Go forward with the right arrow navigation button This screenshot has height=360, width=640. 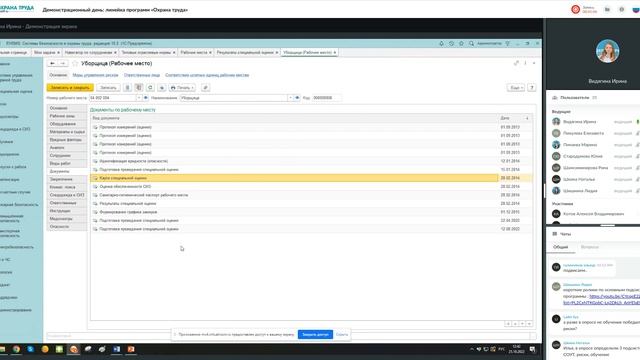pos(62,63)
